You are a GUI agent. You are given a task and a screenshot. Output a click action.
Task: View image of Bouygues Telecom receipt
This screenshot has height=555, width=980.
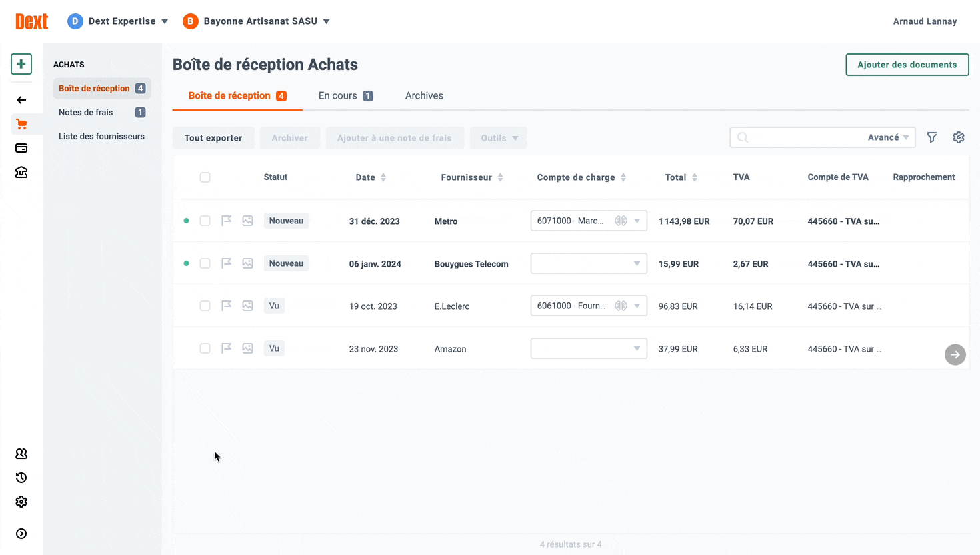[x=248, y=263]
